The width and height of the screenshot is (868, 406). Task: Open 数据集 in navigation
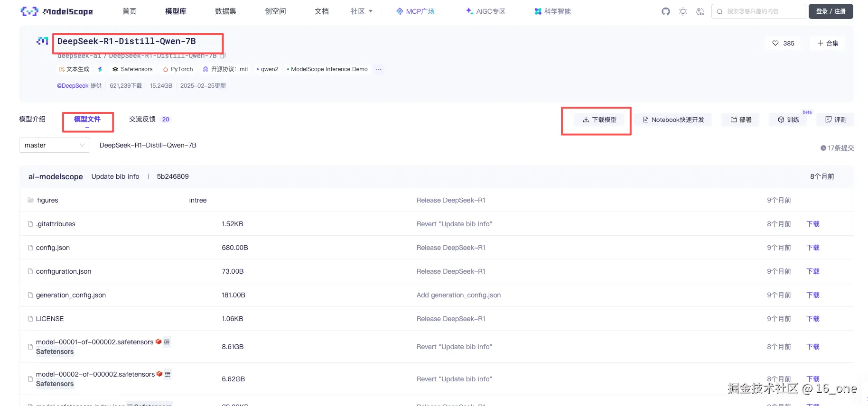pos(225,11)
